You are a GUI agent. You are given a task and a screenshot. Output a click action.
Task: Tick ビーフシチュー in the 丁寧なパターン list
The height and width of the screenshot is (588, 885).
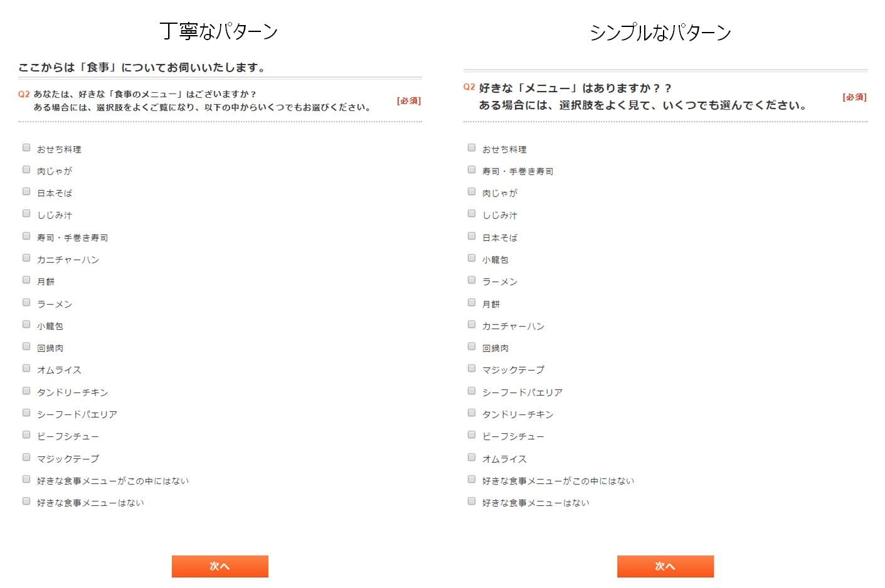(26, 435)
